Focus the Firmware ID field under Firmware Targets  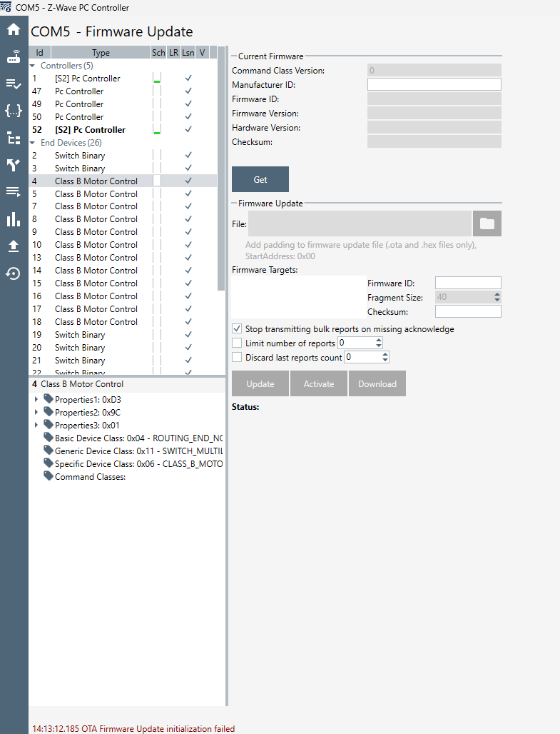(x=468, y=283)
